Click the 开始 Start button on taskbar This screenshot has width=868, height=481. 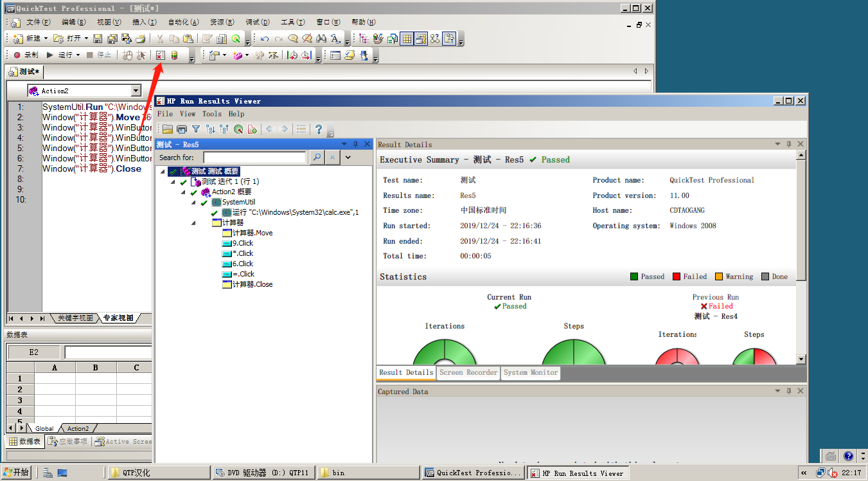(x=16, y=473)
